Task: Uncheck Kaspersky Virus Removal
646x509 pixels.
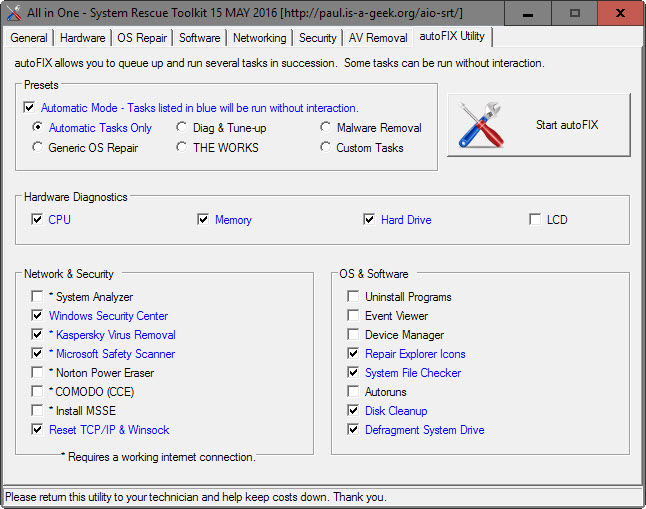Action: [37, 334]
